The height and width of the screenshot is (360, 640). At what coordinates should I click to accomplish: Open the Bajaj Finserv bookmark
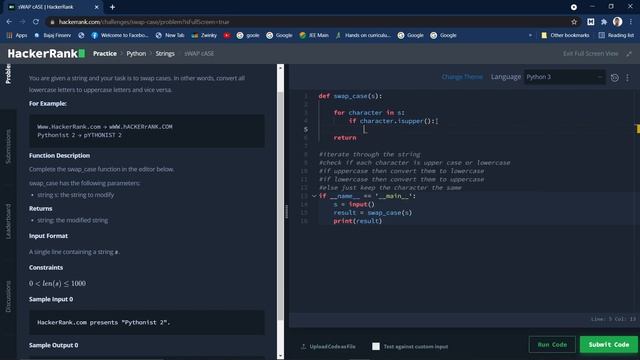(53, 36)
